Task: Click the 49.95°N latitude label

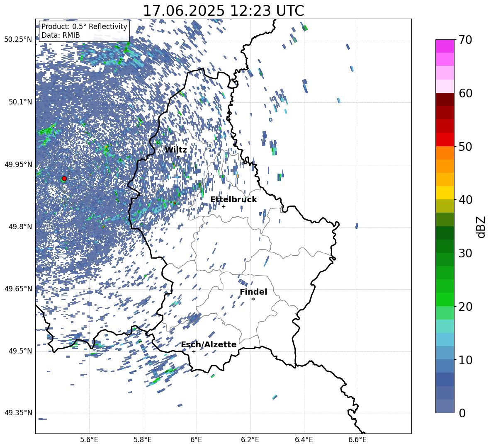Action: tap(18, 165)
